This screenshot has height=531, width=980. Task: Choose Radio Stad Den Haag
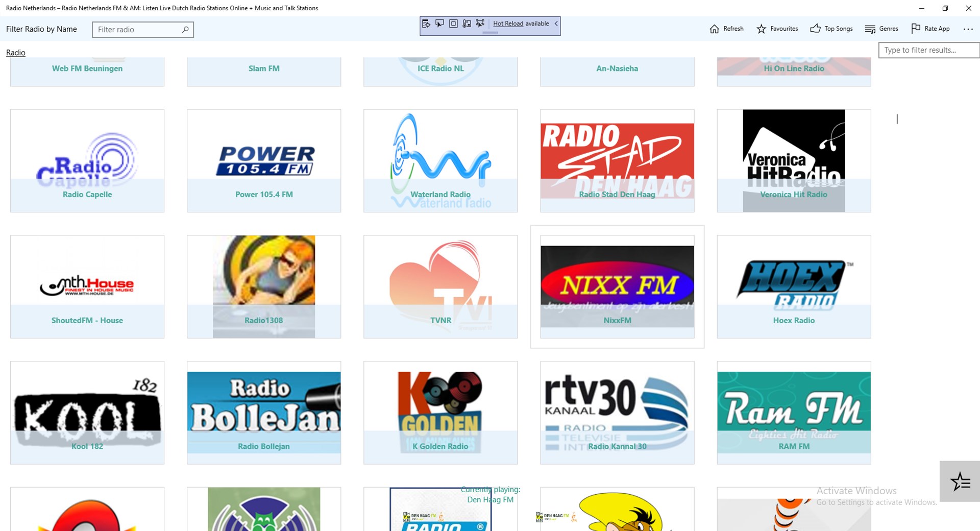pos(617,161)
